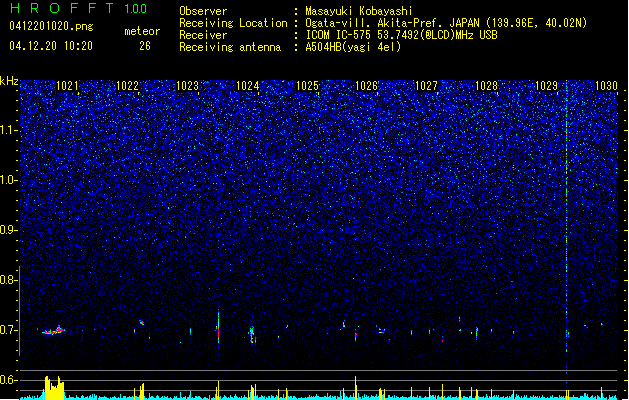This screenshot has height=400, width=629.
Task: Click the meteor echo cluster at 1024
Action: 252,335
